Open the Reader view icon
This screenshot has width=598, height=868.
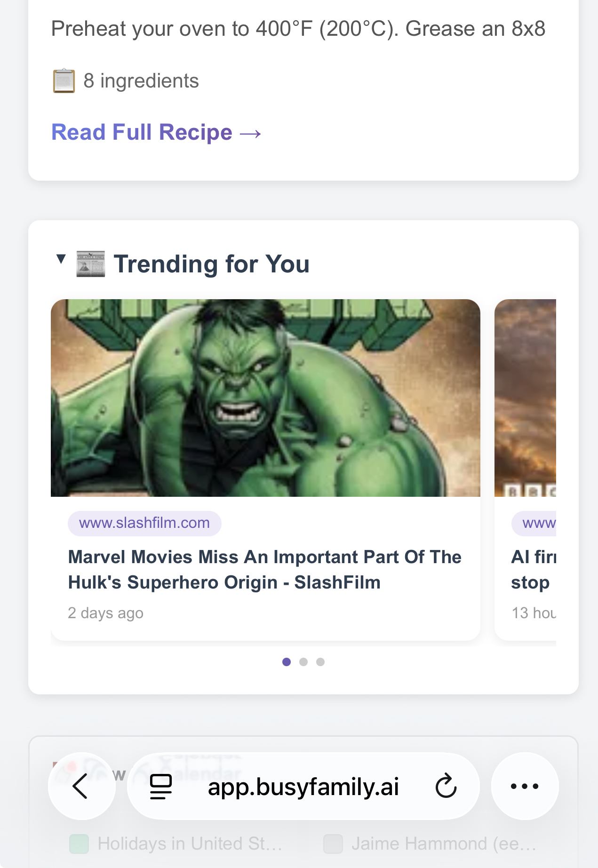[x=160, y=786]
